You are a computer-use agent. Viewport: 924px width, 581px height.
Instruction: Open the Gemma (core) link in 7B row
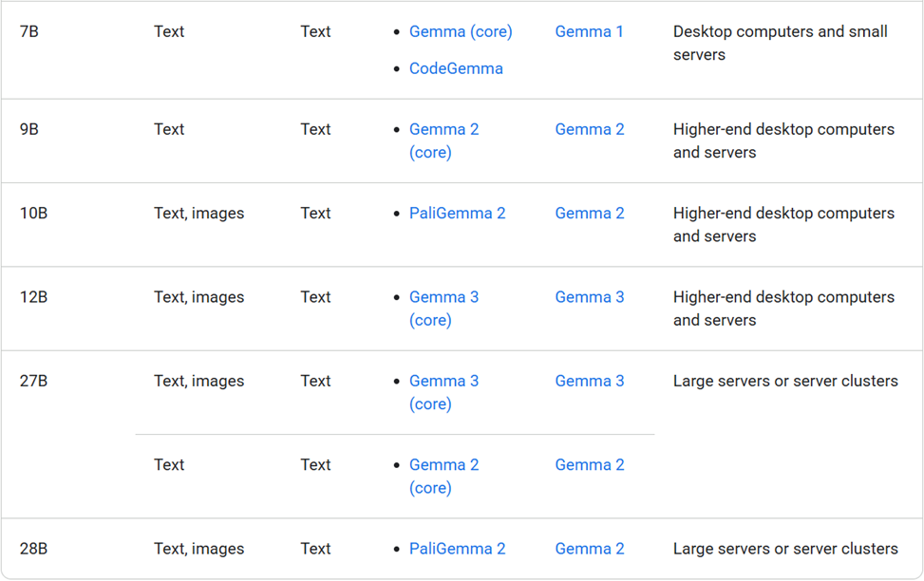tap(461, 32)
